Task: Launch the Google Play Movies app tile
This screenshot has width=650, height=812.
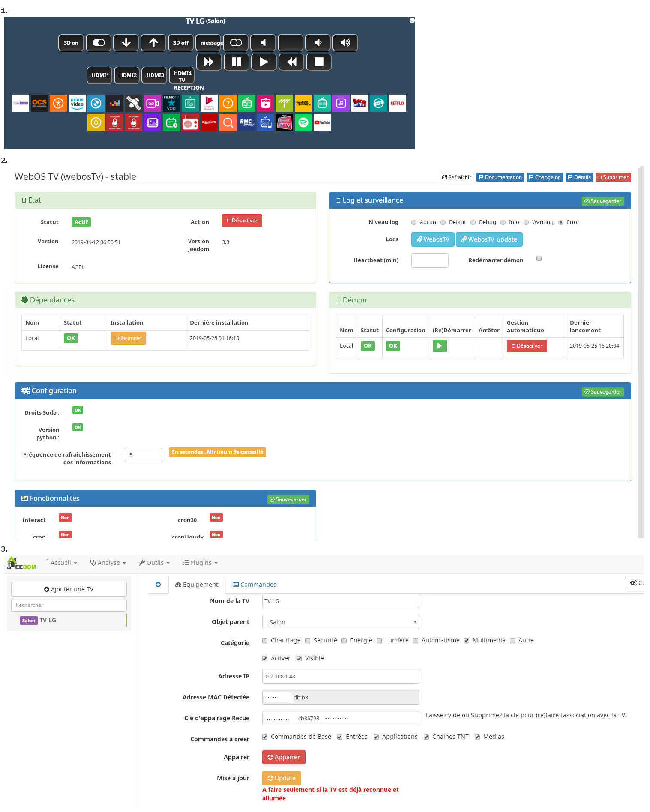Action: (209, 103)
